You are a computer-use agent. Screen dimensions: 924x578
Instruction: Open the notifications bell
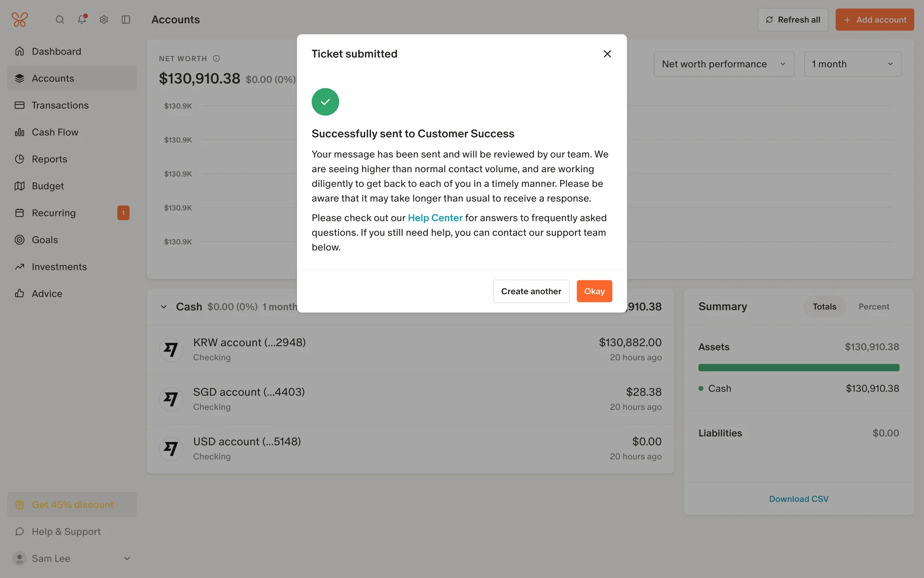tap(82, 19)
